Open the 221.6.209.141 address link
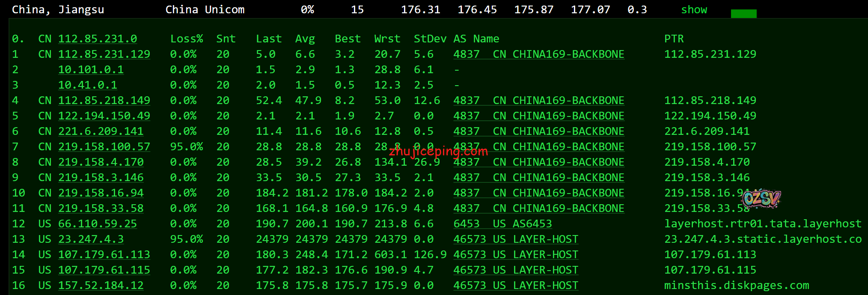 pos(101,131)
